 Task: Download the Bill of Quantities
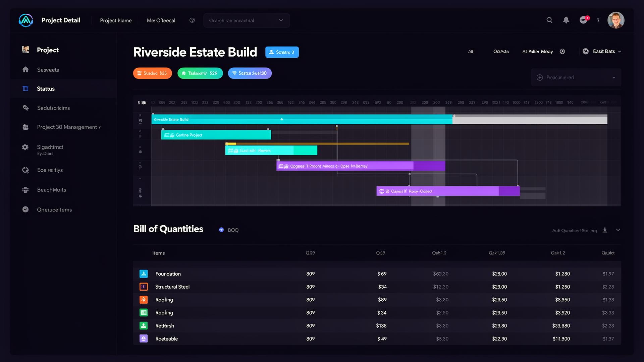(x=605, y=230)
